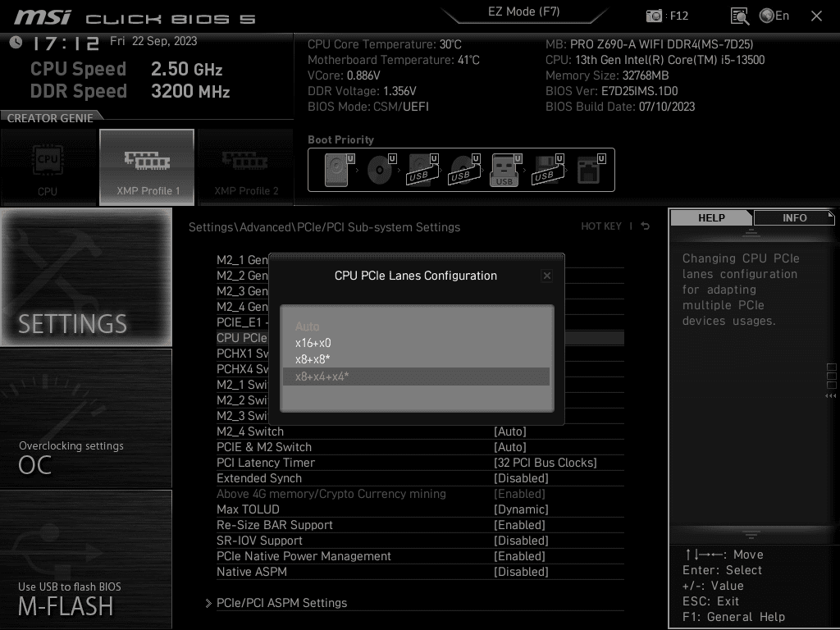Select the CPU Creator Genie tile

[48, 167]
